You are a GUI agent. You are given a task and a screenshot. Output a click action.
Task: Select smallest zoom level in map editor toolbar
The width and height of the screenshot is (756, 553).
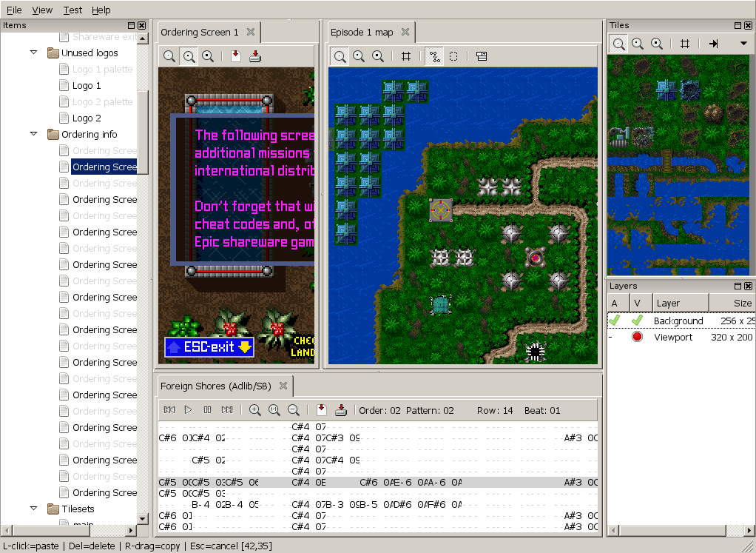coord(340,56)
